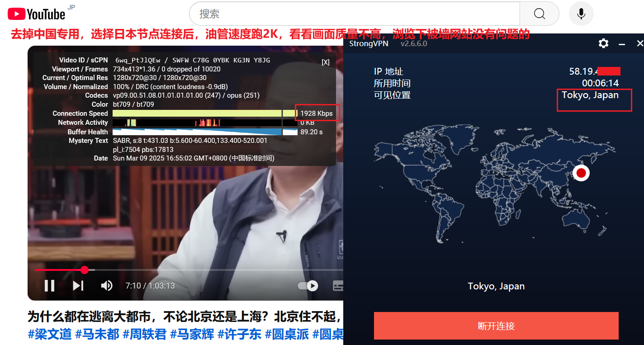Focus the YouTube search box
This screenshot has height=345, width=644.
(x=355, y=14)
